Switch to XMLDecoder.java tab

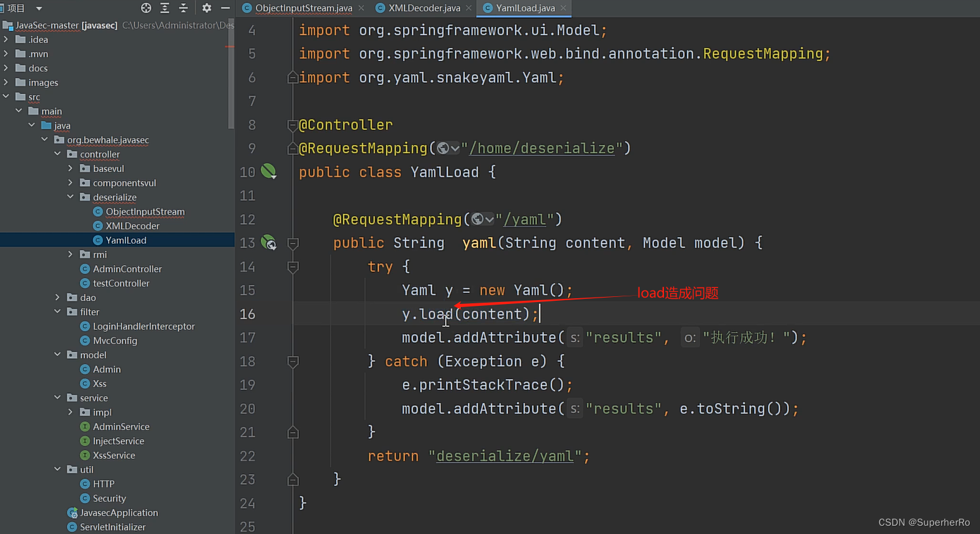point(424,8)
